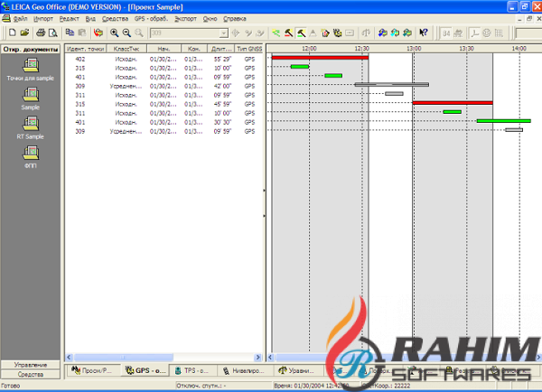Screen dimensions: 542x392
Task: Click the processing icon right of the grey triangle
Action: (325, 33)
